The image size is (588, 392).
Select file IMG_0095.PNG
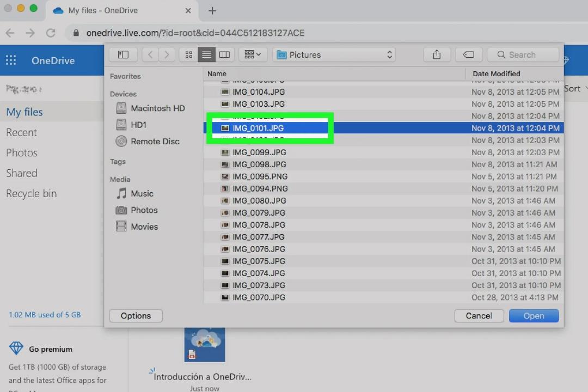(x=383, y=176)
